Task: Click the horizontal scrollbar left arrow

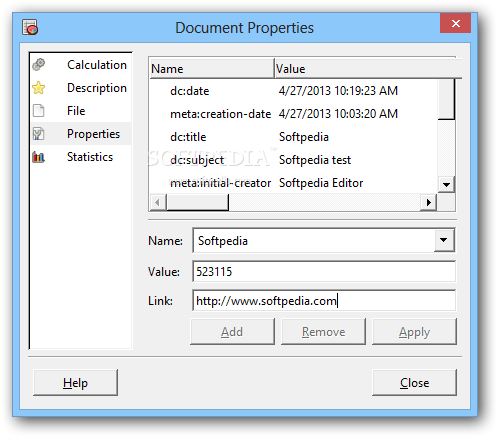Action: [x=158, y=202]
